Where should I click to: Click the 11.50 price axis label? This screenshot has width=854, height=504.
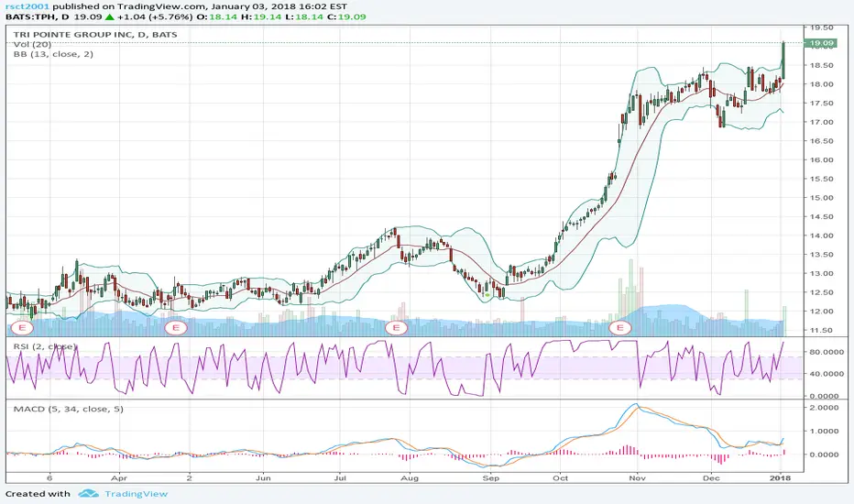pyautogui.click(x=821, y=330)
